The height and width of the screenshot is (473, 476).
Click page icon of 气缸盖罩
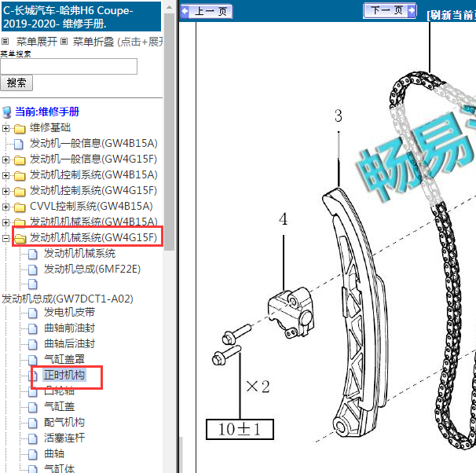click(x=33, y=361)
